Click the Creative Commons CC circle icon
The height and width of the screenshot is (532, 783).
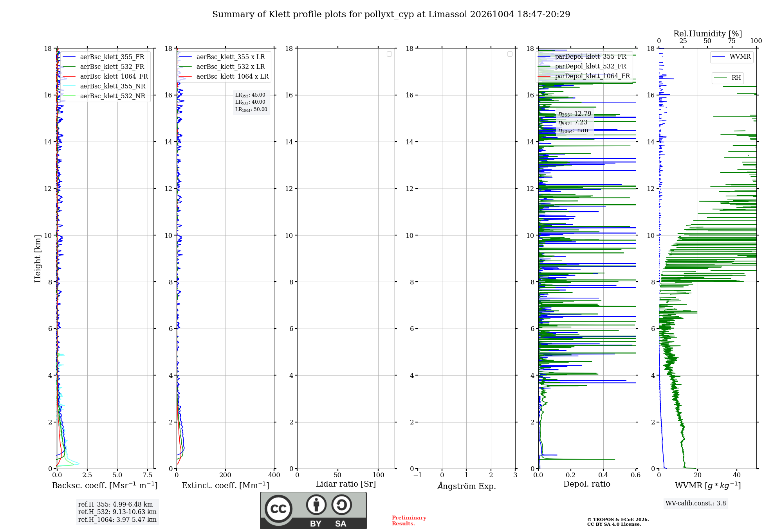pyautogui.click(x=278, y=509)
